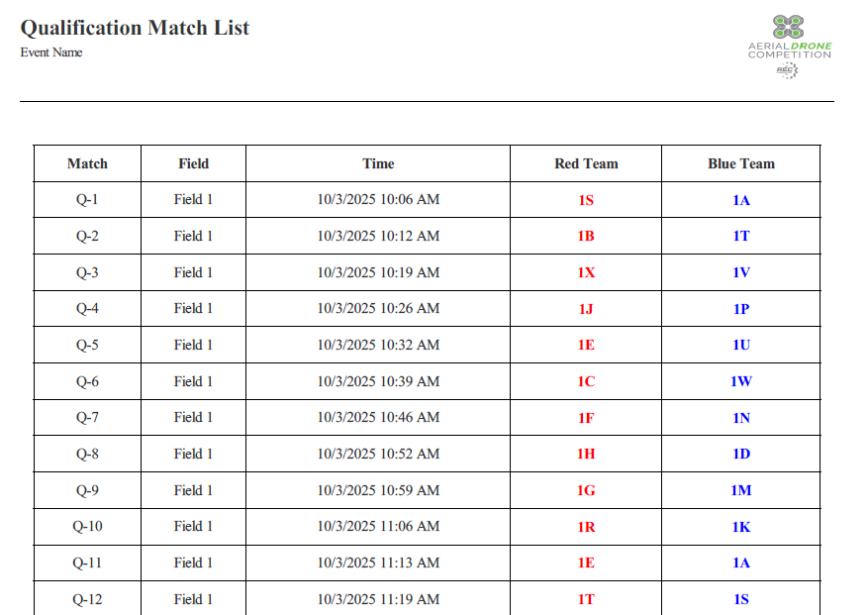Image resolution: width=868 pixels, height=615 pixels.
Task: Click the 10/3/2025 11:06 AM time
Action: [x=378, y=526]
